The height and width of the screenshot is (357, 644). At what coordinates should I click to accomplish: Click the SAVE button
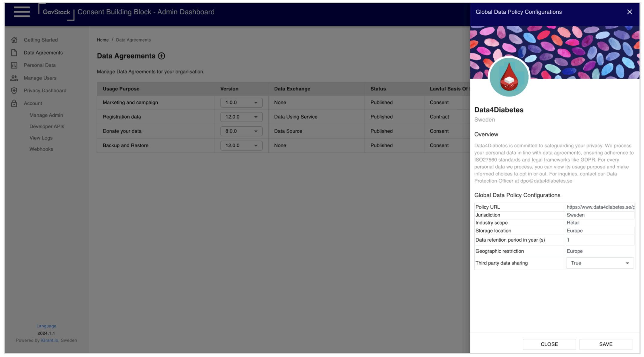[606, 344]
